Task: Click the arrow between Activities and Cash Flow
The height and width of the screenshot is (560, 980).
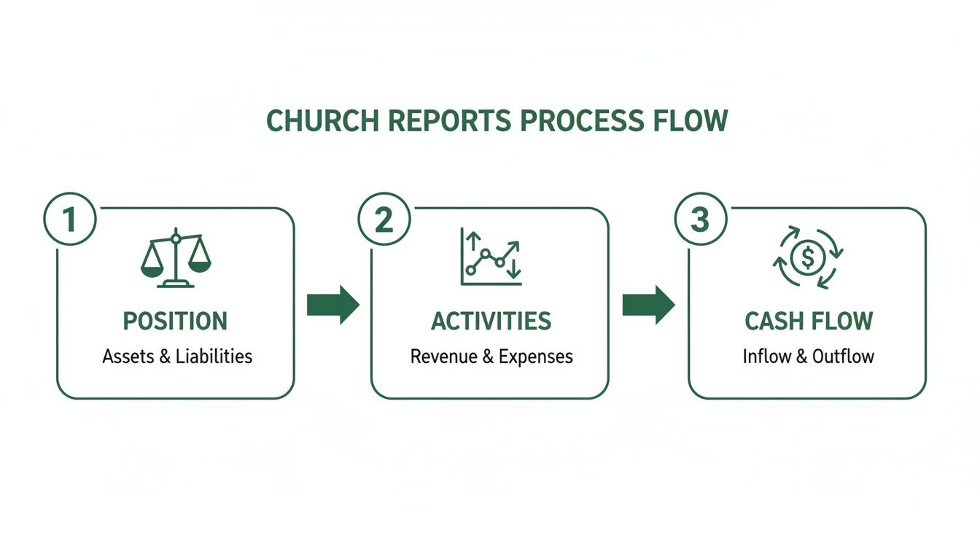Action: click(647, 303)
